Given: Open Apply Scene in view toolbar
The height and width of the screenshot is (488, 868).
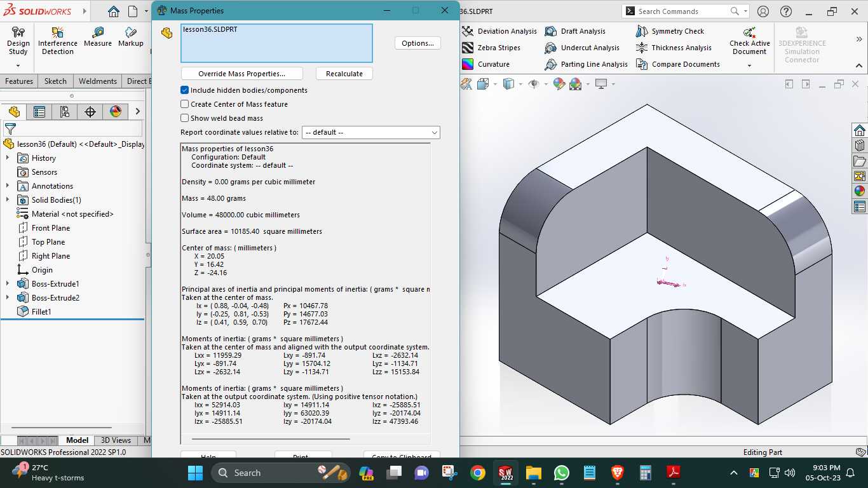Looking at the screenshot, I should pos(576,84).
